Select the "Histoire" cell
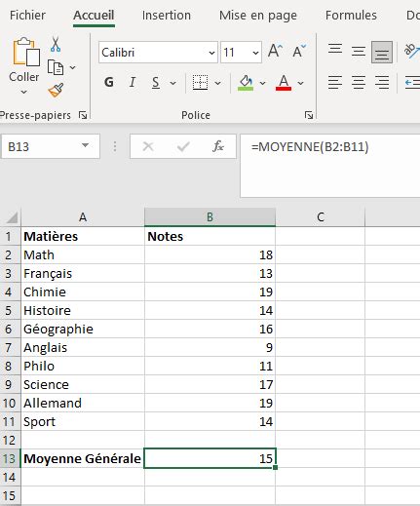This screenshot has height=506, width=420. [x=83, y=310]
